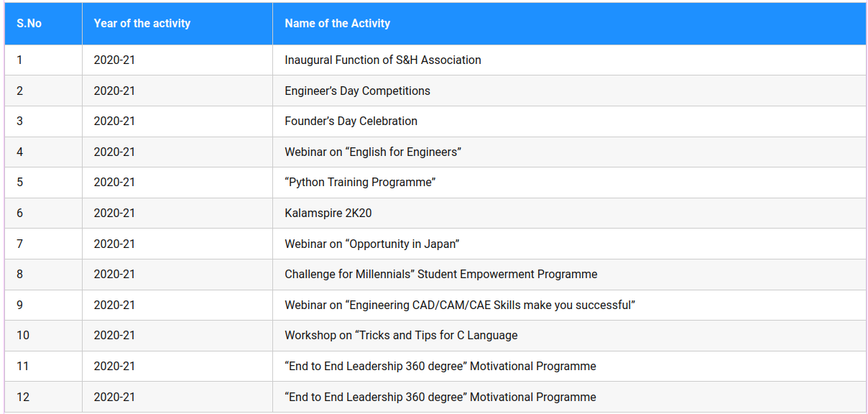
Task: Click Webinar on Opportunity in Japan
Action: pyautogui.click(x=372, y=244)
